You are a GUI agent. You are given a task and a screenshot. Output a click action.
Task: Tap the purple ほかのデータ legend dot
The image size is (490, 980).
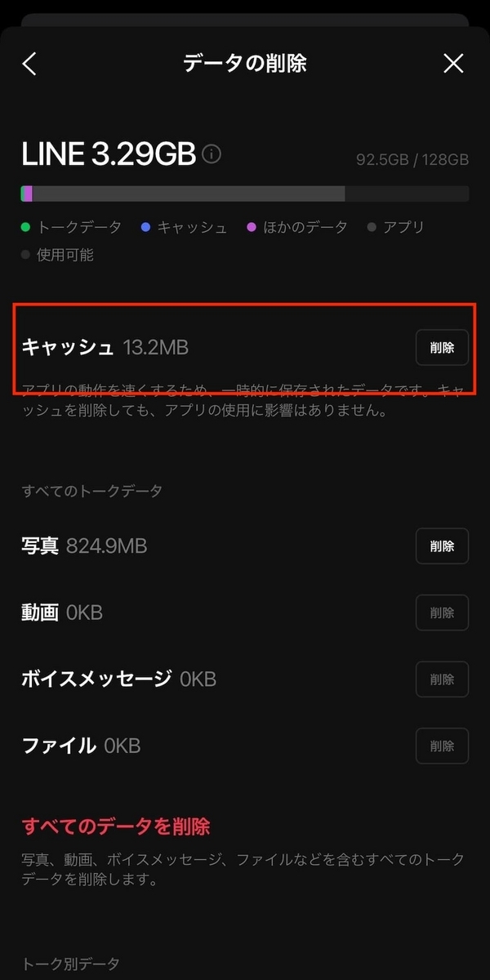(252, 227)
